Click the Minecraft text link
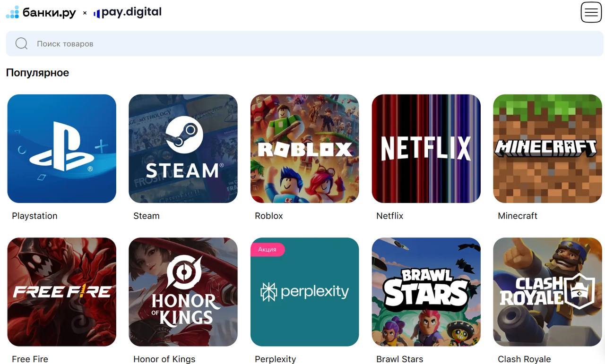Image resolution: width=605 pixels, height=364 pixels. (518, 216)
